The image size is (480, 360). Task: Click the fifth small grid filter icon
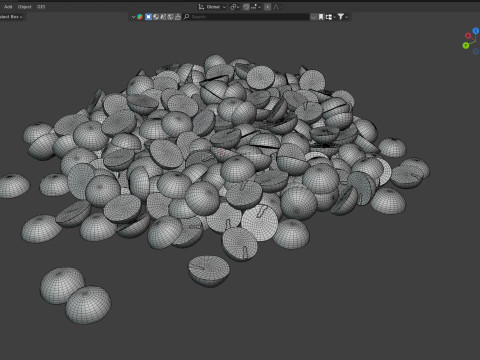point(170,17)
